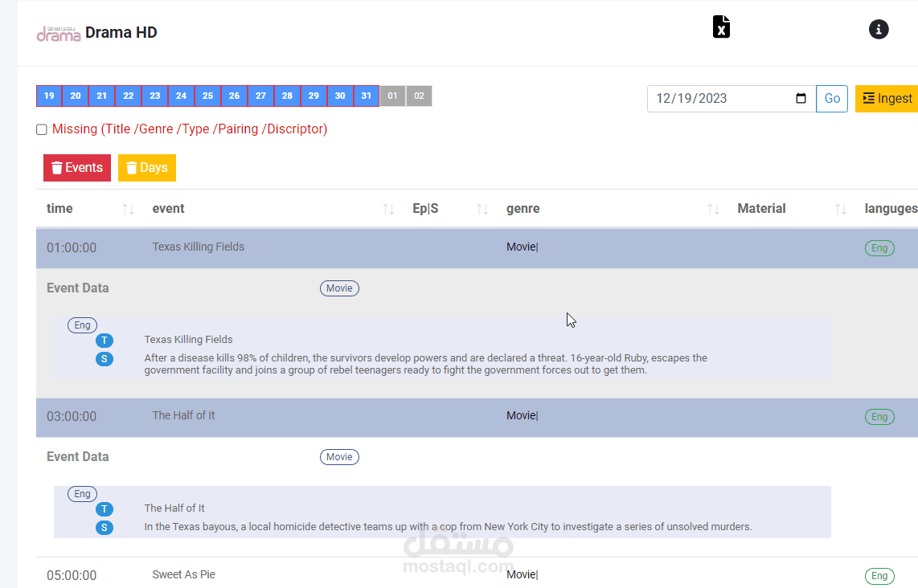
Task: Click the T title icon for Texas Killing Fields
Action: 105,341
